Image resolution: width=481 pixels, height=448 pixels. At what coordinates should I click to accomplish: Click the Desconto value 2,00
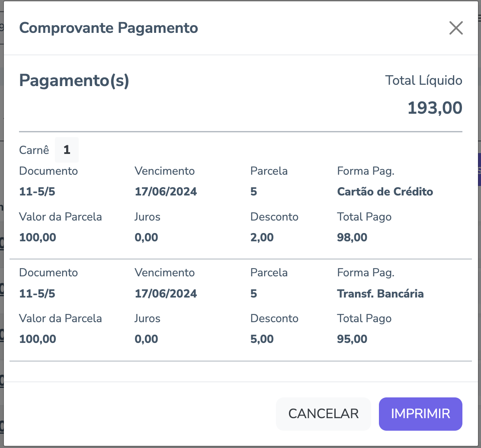pos(262,237)
